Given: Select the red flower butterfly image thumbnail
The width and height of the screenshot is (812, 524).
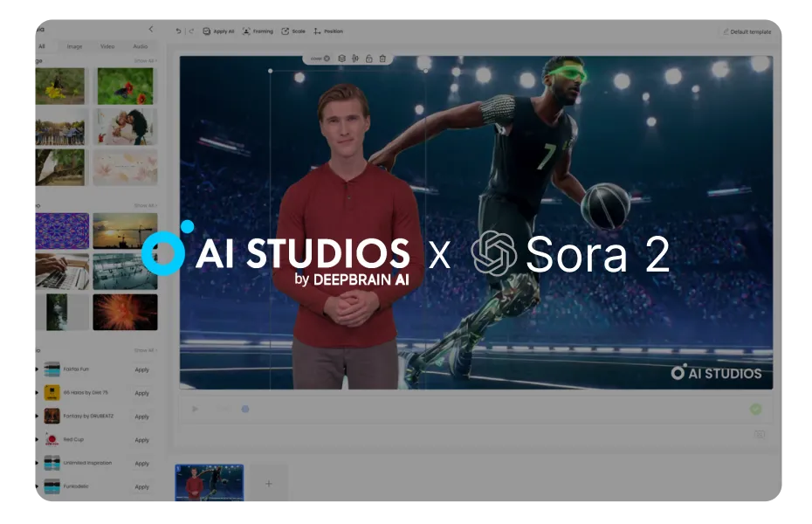Looking at the screenshot, I should [126, 86].
